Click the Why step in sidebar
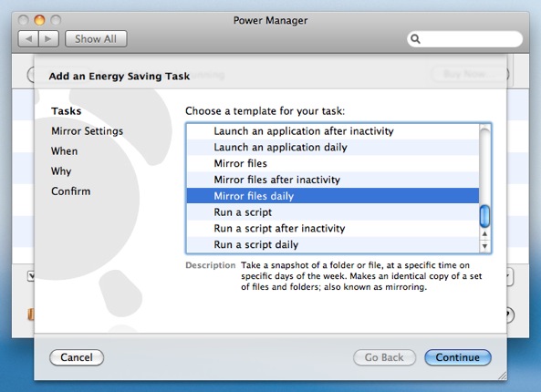Image resolution: width=541 pixels, height=392 pixels. (x=61, y=171)
